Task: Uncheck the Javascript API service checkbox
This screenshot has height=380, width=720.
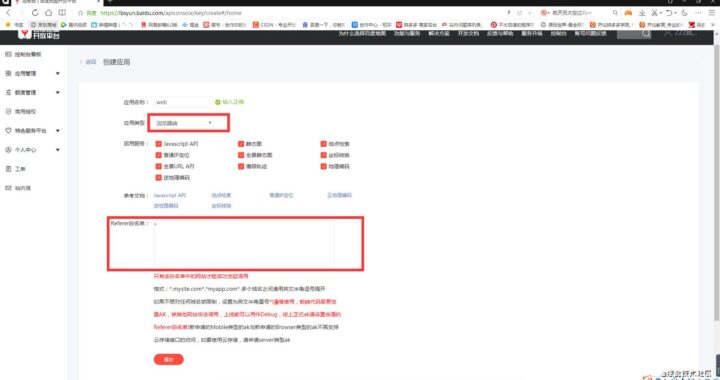Action: pos(158,144)
